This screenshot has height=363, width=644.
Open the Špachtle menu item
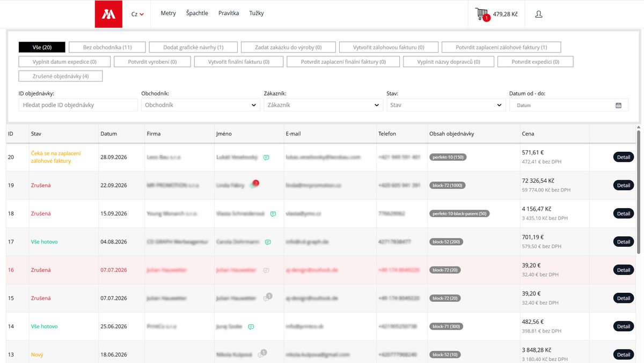coord(197,13)
